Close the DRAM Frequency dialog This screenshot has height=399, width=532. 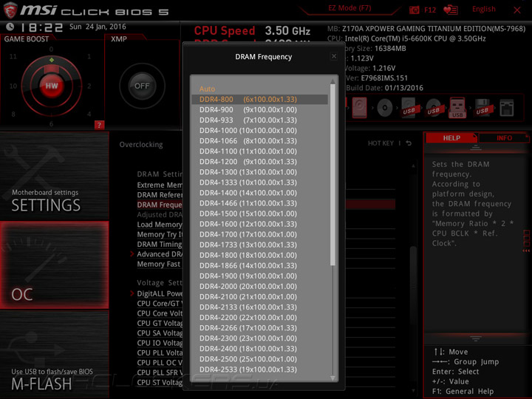coord(334,56)
